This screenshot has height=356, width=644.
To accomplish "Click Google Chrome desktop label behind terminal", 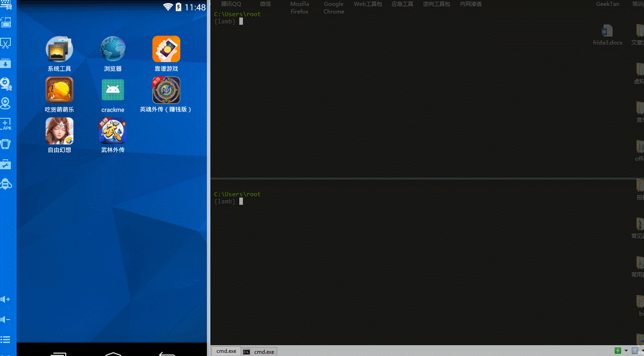I will [334, 8].
